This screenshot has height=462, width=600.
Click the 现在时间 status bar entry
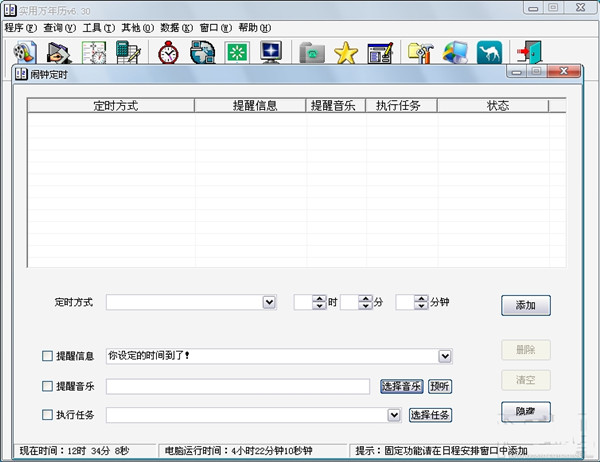click(85, 451)
